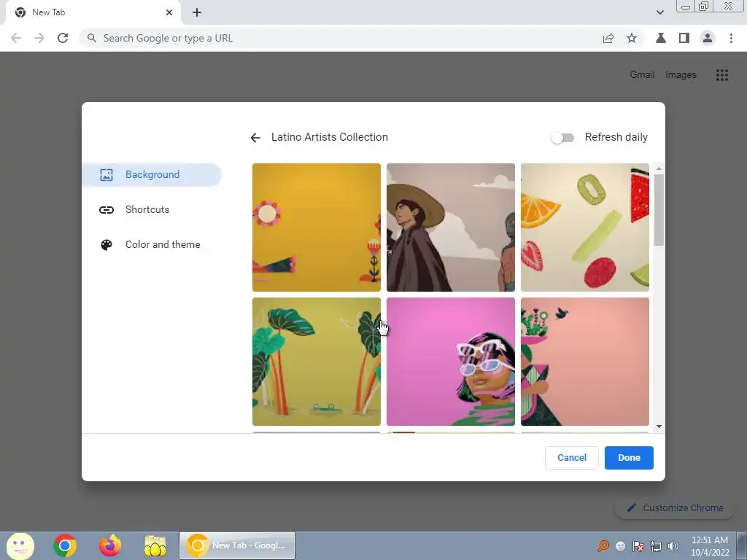Open the Google apps grid icon
The height and width of the screenshot is (560, 747).
(x=721, y=75)
